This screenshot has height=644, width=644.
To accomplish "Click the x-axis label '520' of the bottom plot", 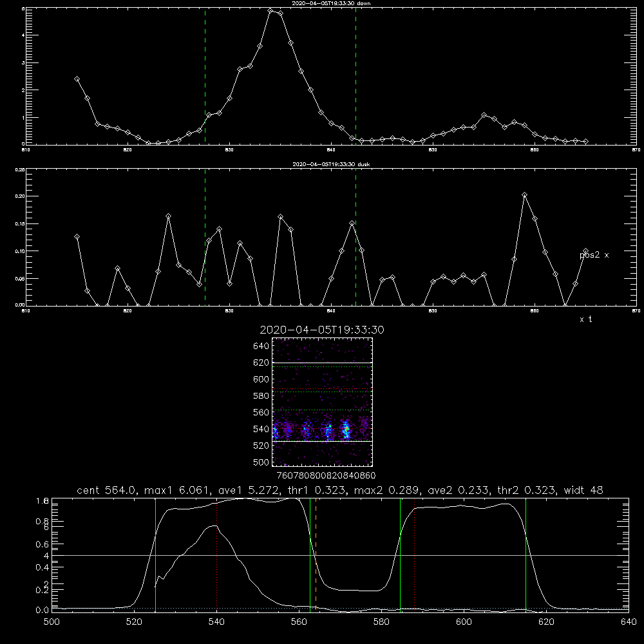I will 135,622.
